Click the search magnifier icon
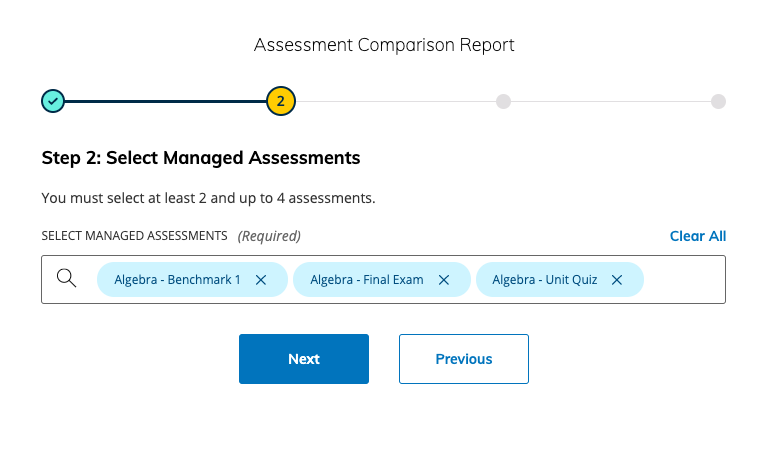Viewport: 776px width, 459px height. coord(67,279)
